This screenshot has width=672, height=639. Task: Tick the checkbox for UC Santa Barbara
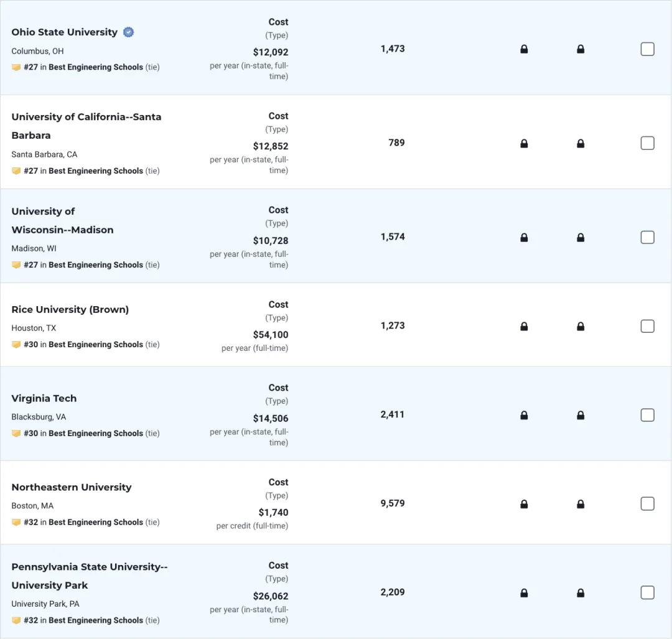pos(647,143)
